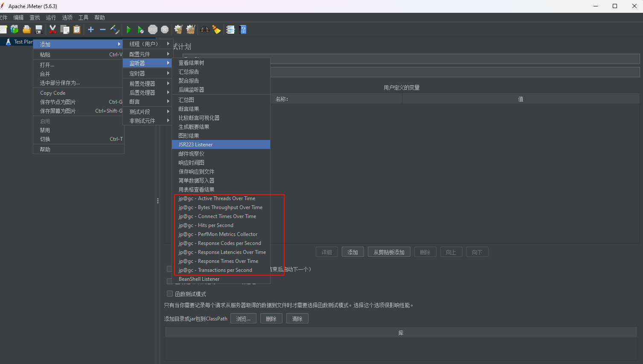Add jp@gc - Hits per Second listener
643x364 pixels.
coord(221,225)
